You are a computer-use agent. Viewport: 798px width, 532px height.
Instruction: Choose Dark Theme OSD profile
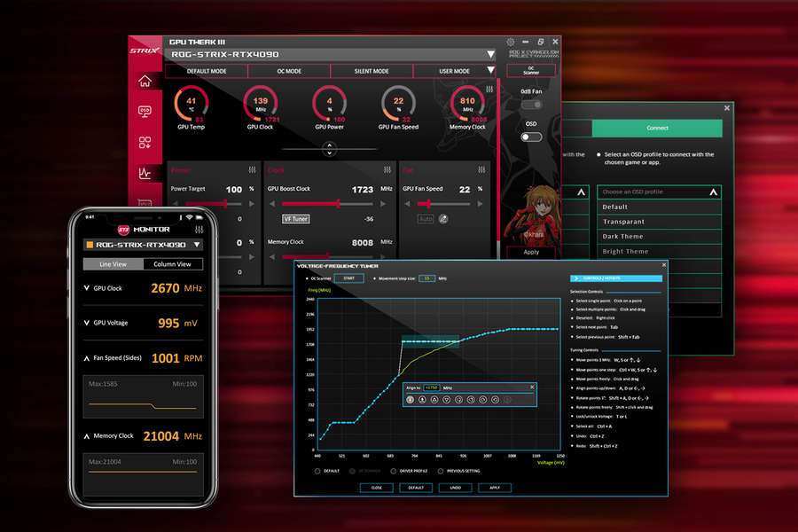point(659,237)
